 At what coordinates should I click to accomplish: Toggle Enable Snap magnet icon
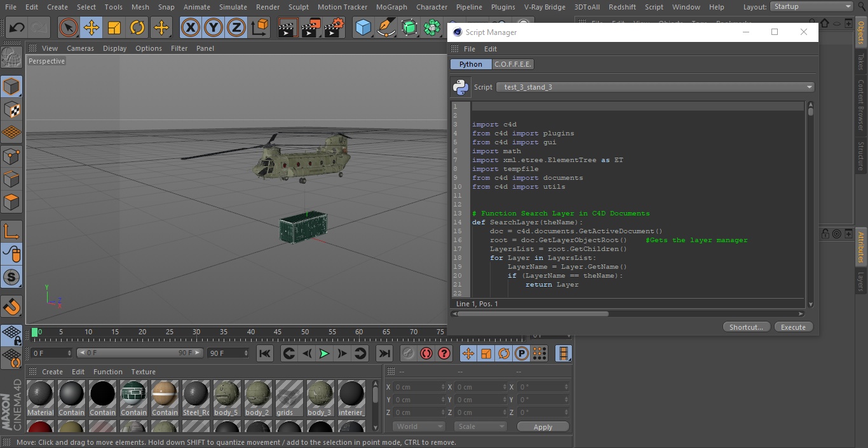(x=11, y=306)
